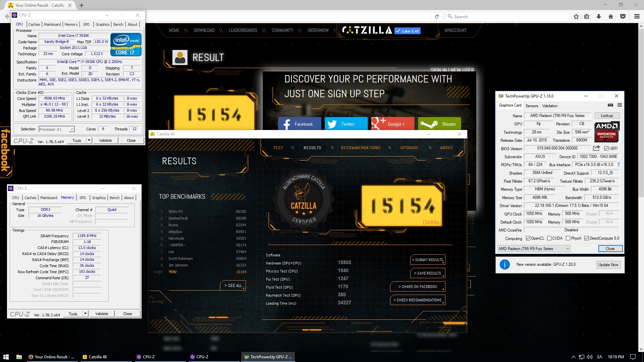The height and width of the screenshot is (362, 644).
Task: Open LEADERBOARDS in the site navigation
Action: click(x=243, y=31)
